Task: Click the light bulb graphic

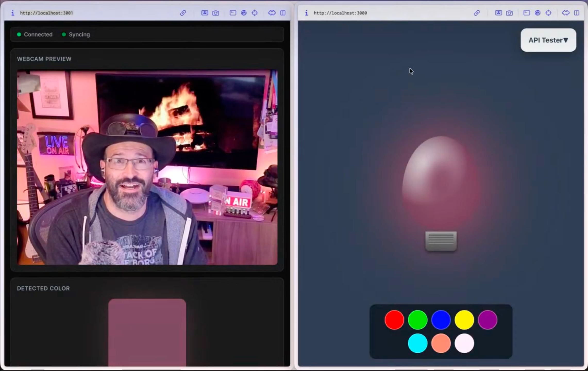Action: coord(441,193)
